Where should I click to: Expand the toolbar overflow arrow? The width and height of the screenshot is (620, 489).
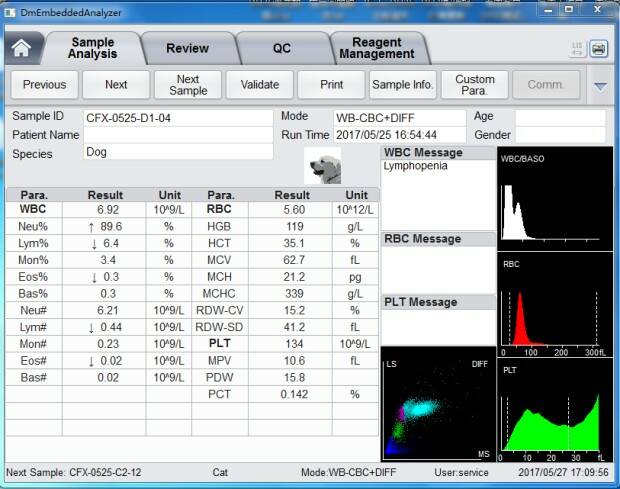[x=600, y=86]
